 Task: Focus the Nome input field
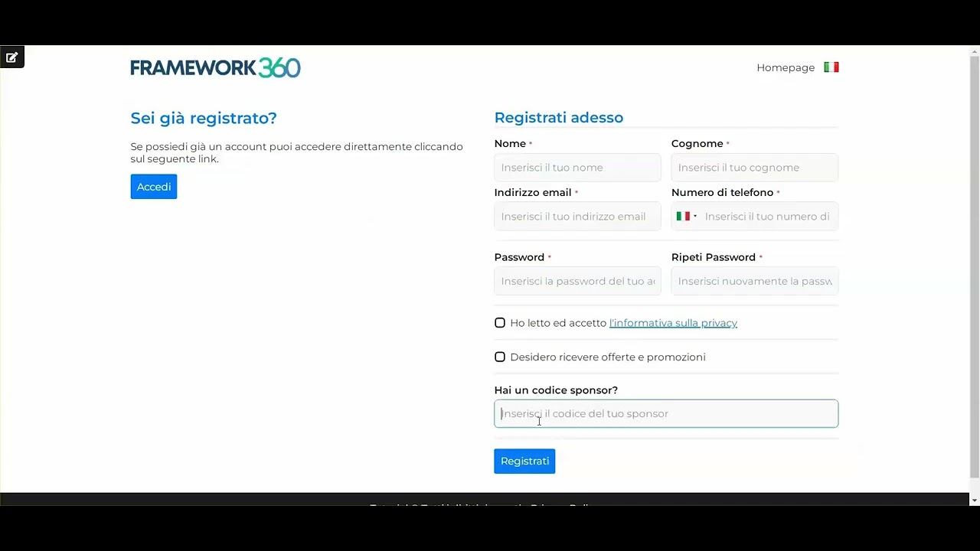pos(577,168)
